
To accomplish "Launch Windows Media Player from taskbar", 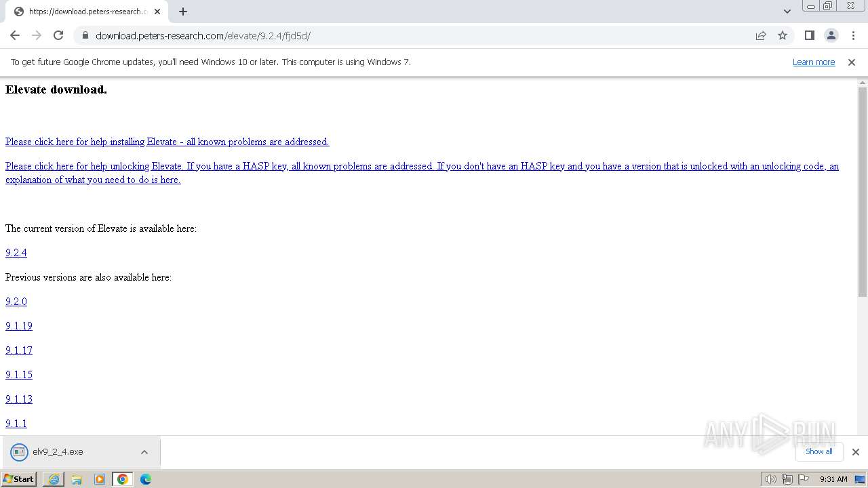I will click(x=100, y=479).
